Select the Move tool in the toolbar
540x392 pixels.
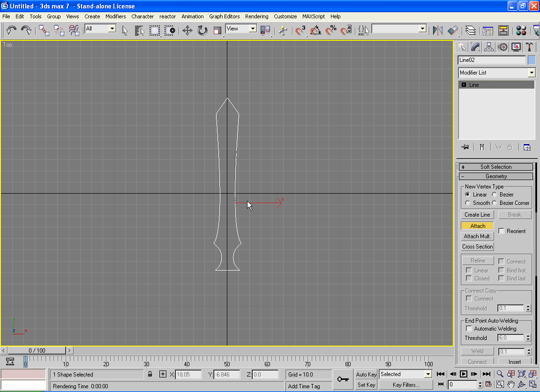pos(187,30)
